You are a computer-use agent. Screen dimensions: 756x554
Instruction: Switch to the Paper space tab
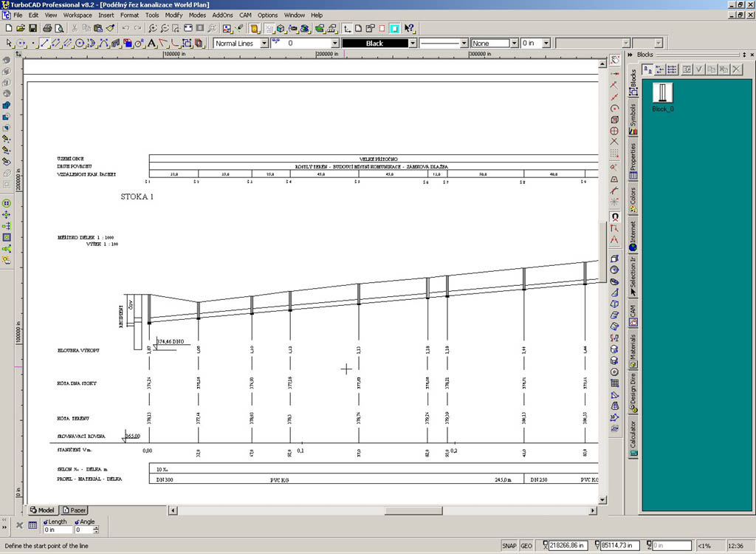74,510
